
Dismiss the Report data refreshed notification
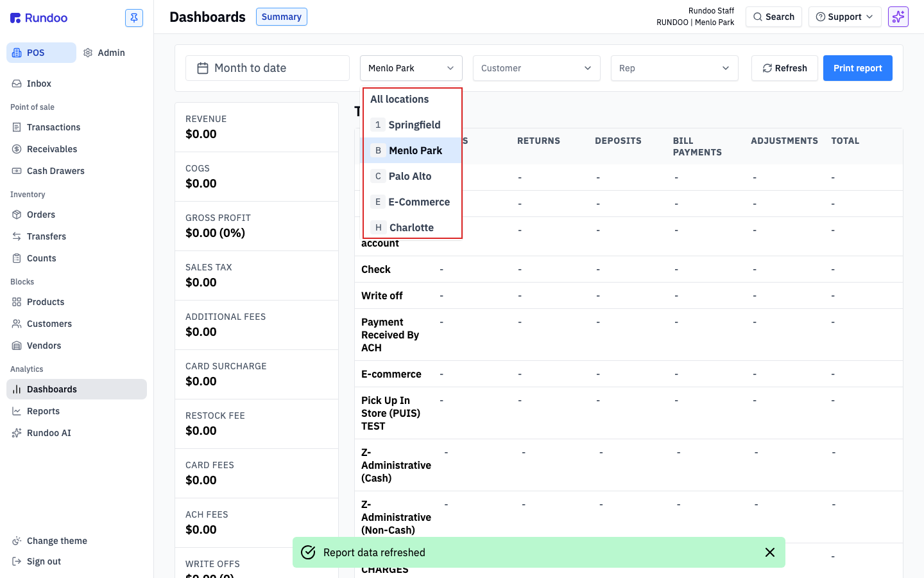point(770,552)
